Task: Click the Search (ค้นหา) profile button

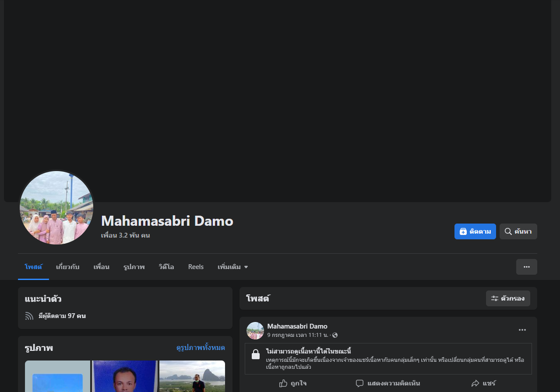Action: [x=518, y=231]
